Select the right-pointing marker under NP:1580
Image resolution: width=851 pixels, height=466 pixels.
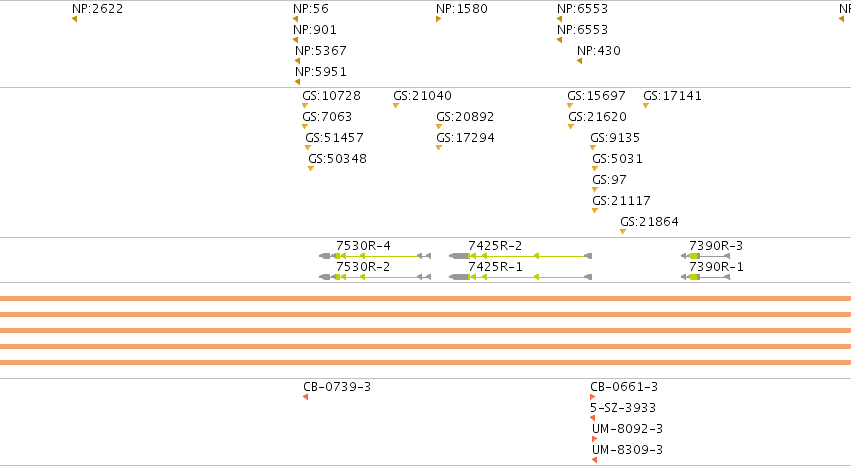[439, 19]
